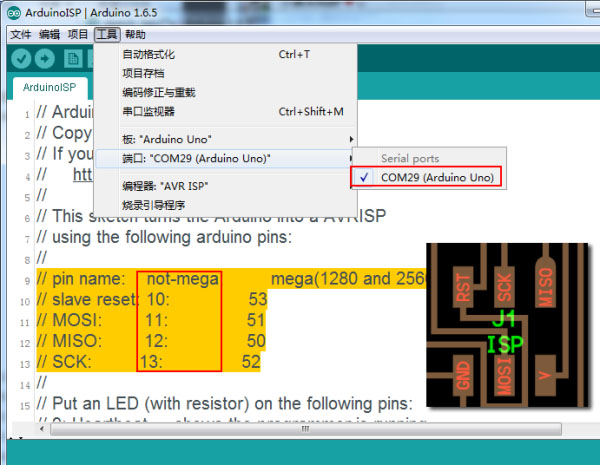Image resolution: width=600 pixels, height=465 pixels.
Task: Click line number 14 in the gutter
Action: click(x=25, y=385)
